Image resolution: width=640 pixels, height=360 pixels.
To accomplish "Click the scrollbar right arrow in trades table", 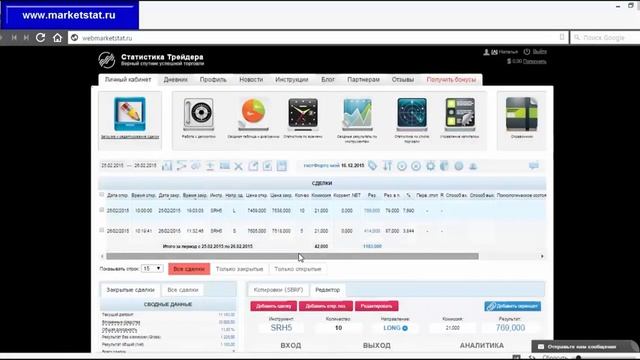I will [x=542, y=256].
